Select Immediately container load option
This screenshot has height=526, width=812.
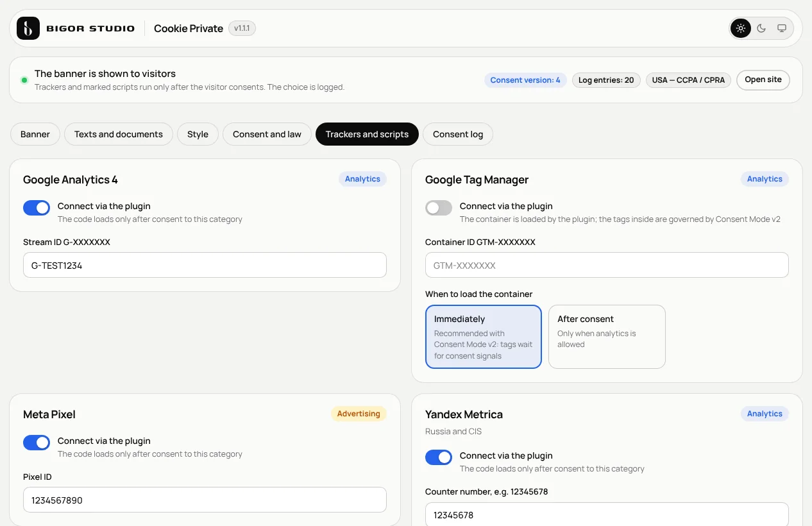(x=484, y=337)
